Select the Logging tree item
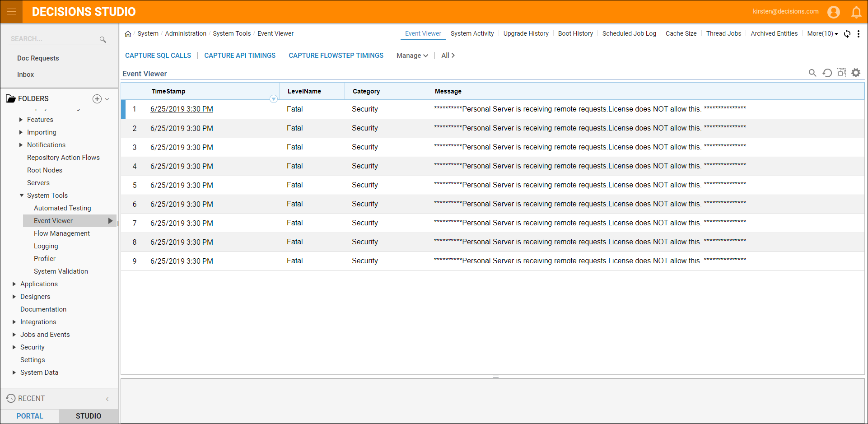Viewport: 868px width, 424px height. pos(46,246)
